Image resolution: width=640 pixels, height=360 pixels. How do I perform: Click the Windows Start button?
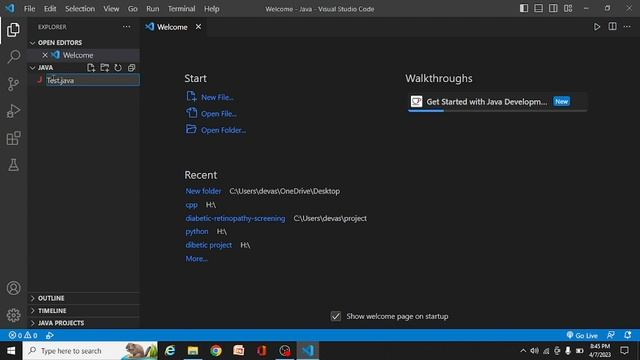[x=11, y=351]
